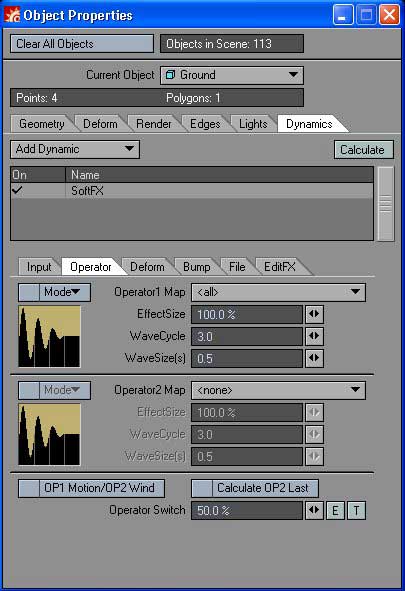The height and width of the screenshot is (591, 405).
Task: Click the WaveCycle slider arrows for Operator1
Action: click(314, 336)
